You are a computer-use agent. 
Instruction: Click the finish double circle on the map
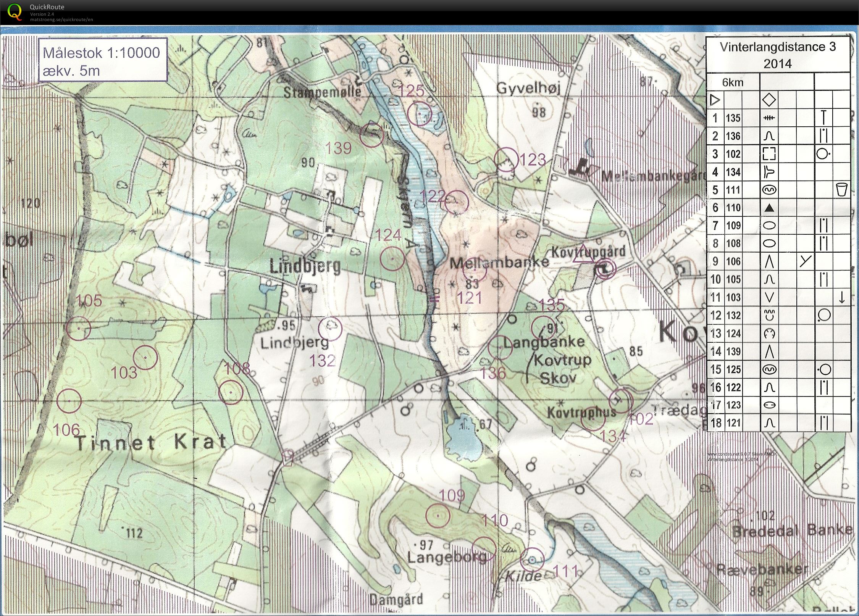point(605,269)
